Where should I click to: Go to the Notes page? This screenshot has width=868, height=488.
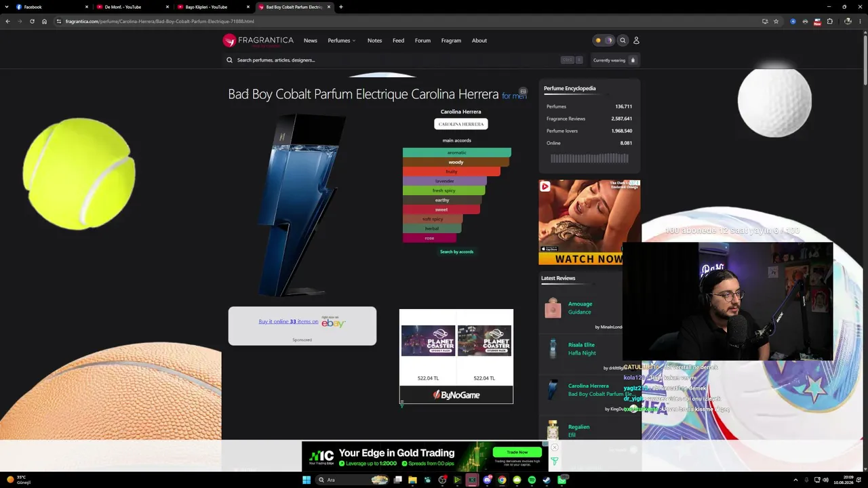point(375,41)
